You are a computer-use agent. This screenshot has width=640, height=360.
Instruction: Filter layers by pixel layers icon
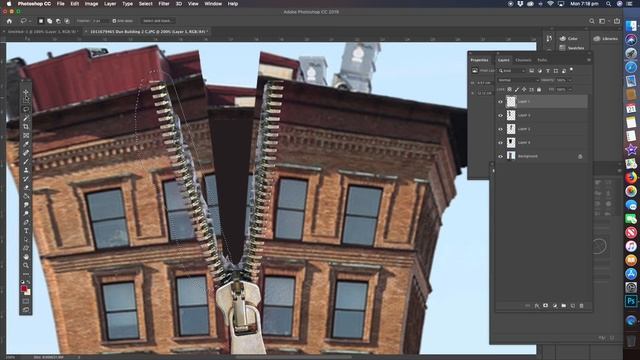tap(532, 71)
